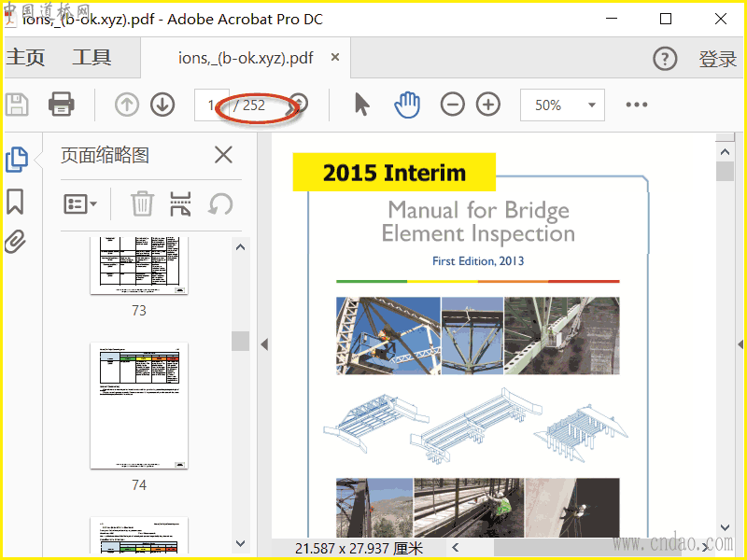The image size is (747, 560).
Task: Select the page 75 thumbnail at bottom
Action: click(139, 536)
